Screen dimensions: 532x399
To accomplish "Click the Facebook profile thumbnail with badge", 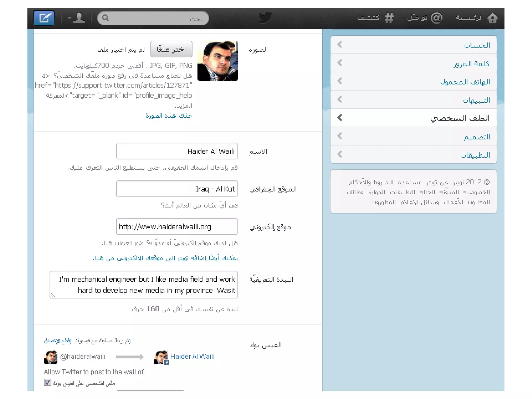I will click(161, 357).
